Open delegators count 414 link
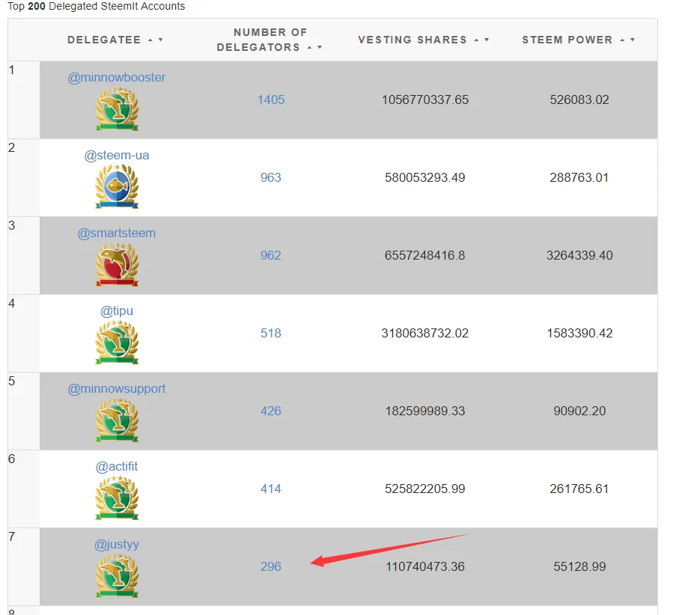This screenshot has width=700, height=615. [271, 489]
